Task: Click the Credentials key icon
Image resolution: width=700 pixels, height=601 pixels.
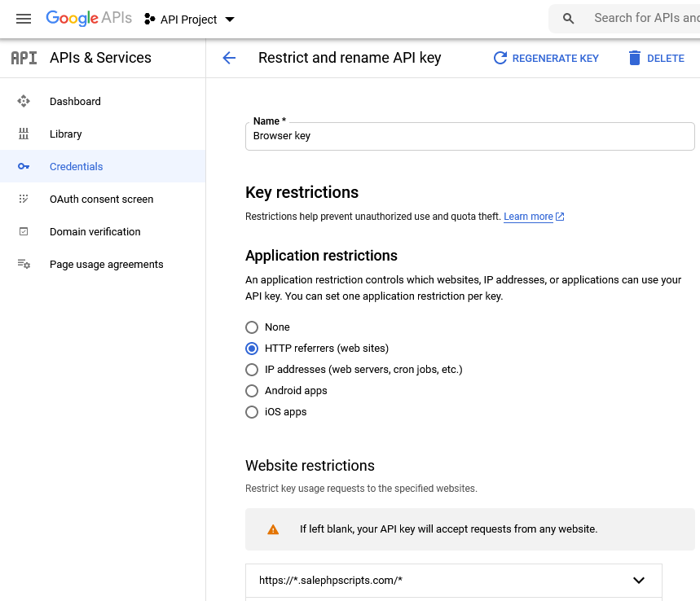Action: [24, 166]
